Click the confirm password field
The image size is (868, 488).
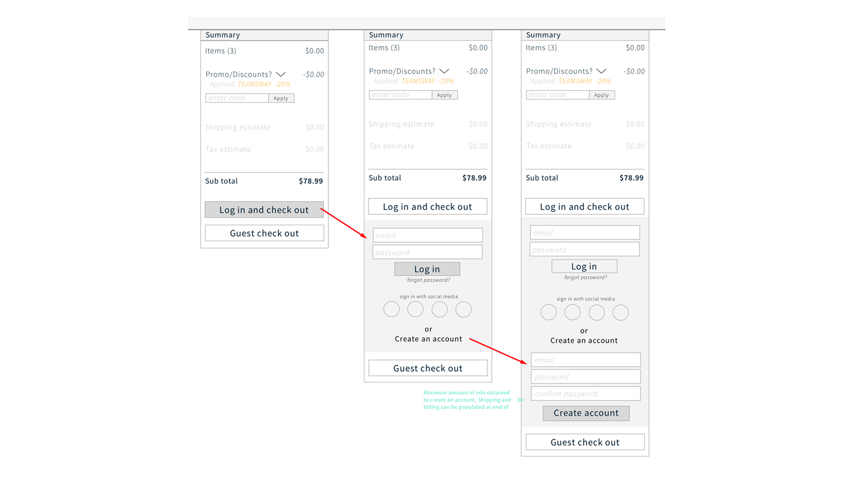click(x=585, y=393)
